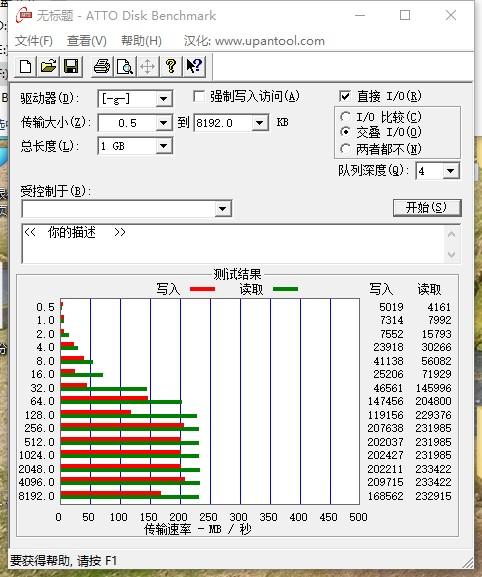Click down arrow of description scrollbar

[x=451, y=254]
